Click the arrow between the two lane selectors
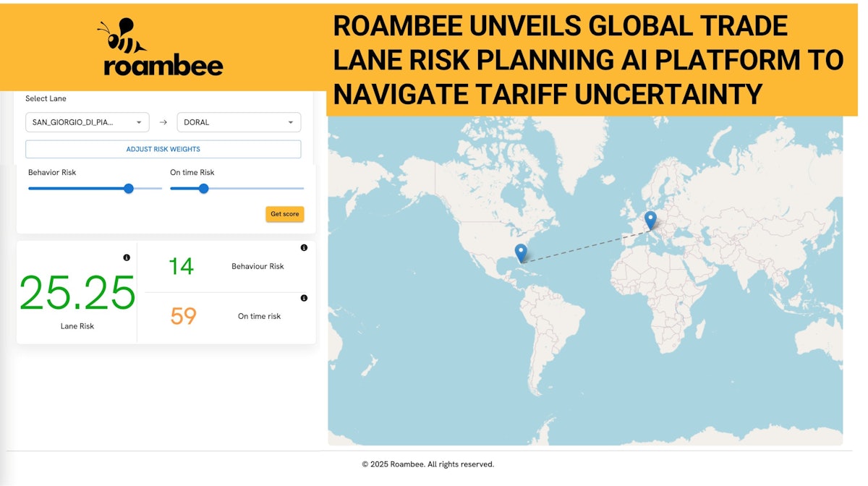Viewport: 868px width, 486px height. pos(163,121)
